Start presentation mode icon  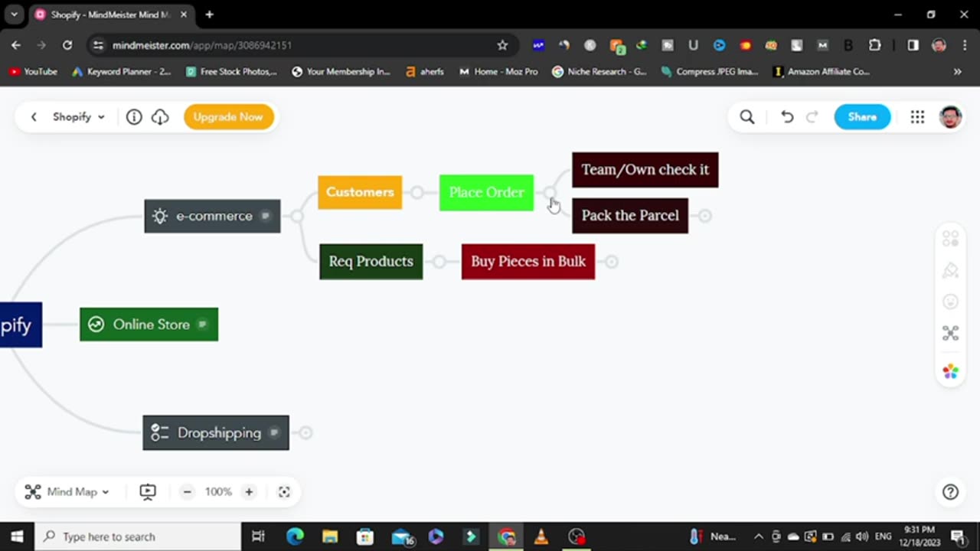tap(148, 492)
